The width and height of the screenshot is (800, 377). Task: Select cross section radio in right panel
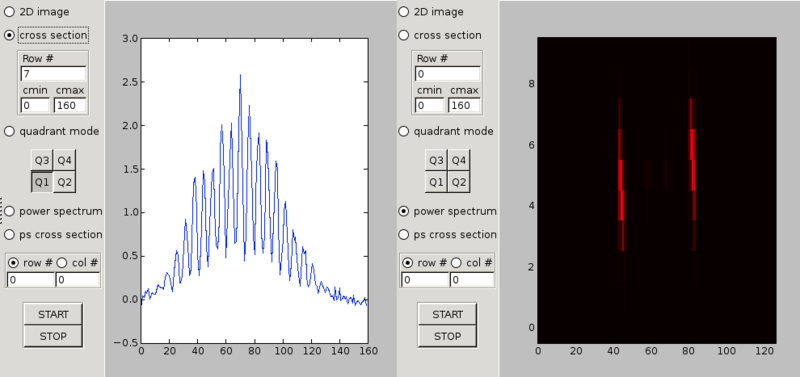point(404,35)
